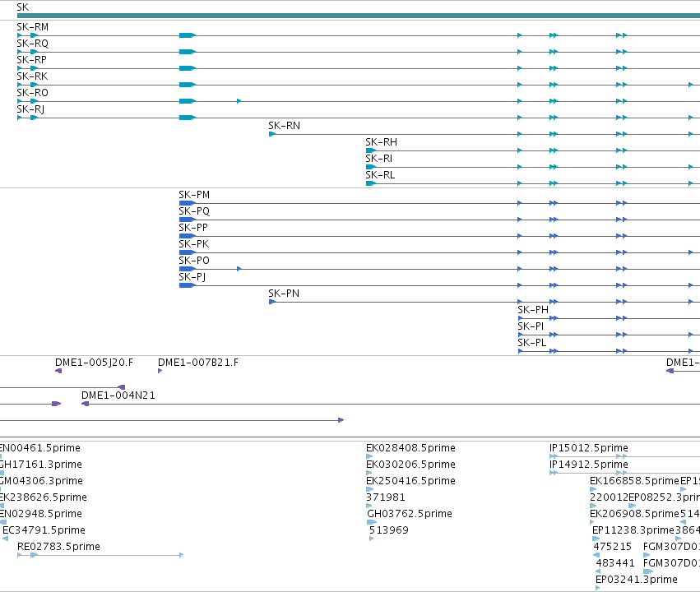This screenshot has height=592, width=700.
Task: Click the SK-PM protein label
Action: (194, 195)
